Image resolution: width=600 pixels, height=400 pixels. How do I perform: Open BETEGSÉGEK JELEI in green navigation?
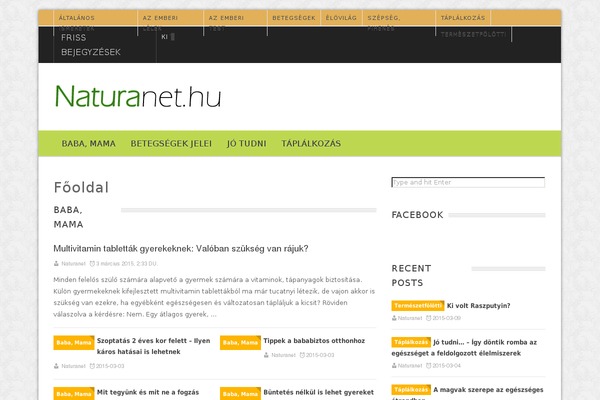(171, 144)
